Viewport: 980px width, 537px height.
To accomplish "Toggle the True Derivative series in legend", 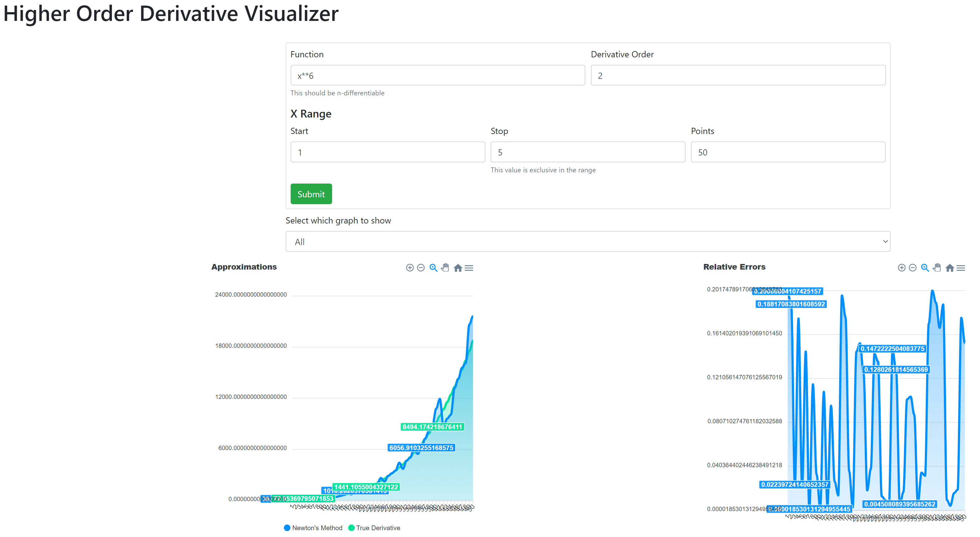I will (374, 528).
